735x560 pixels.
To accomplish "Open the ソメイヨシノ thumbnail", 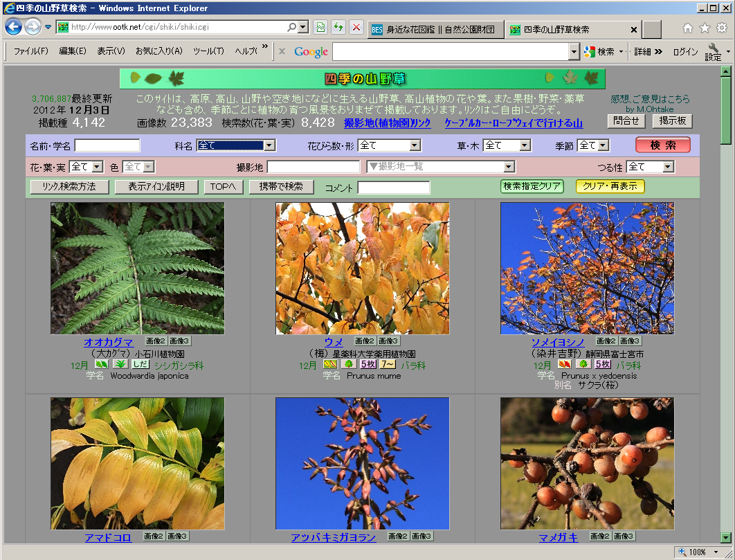I will pos(588,269).
